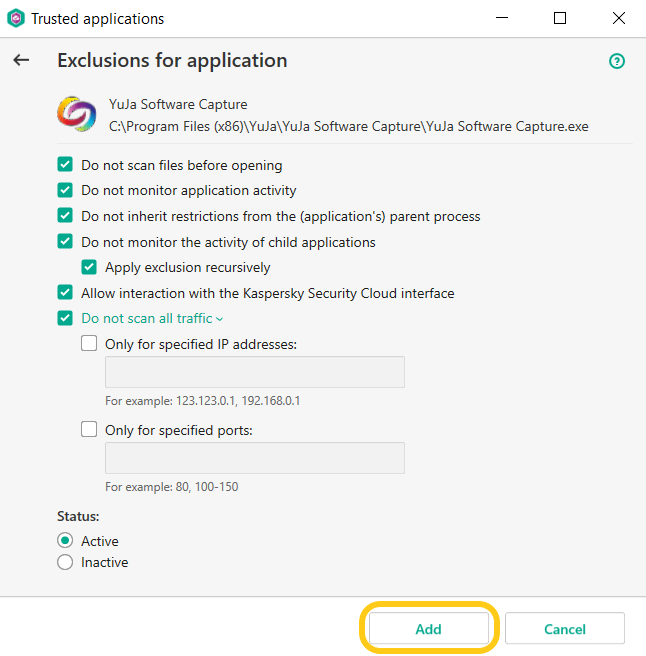Image resolution: width=646 pixels, height=656 pixels.
Task: Click the YuJa Software Capture.exe file path
Action: (x=349, y=126)
